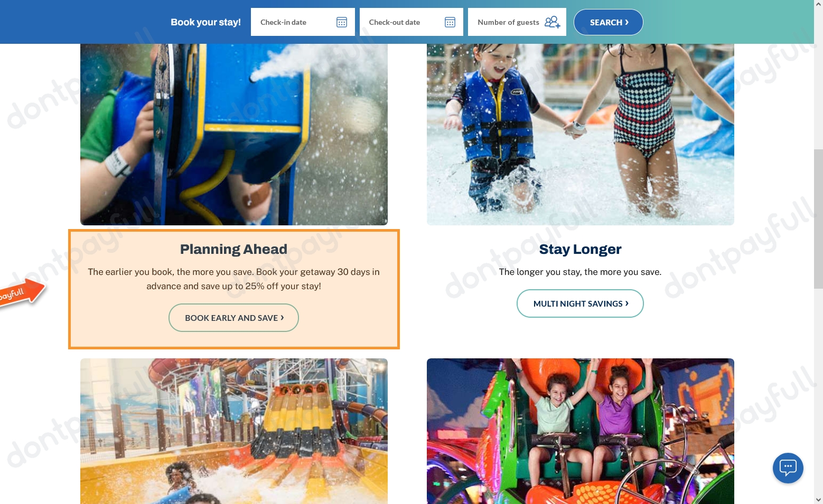Click the check-in date calendar icon
Screen dimensions: 823x504
click(342, 22)
